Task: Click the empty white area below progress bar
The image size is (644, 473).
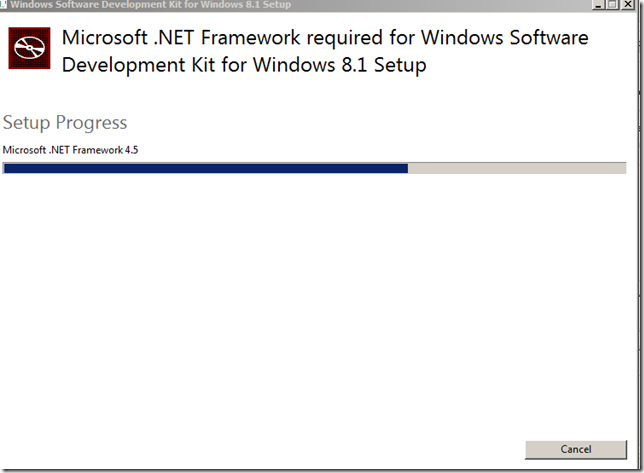Action: click(320, 300)
